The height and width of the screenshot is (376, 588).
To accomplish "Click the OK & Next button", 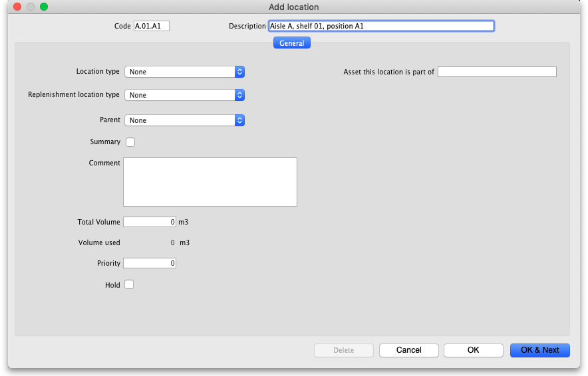I will tap(539, 350).
